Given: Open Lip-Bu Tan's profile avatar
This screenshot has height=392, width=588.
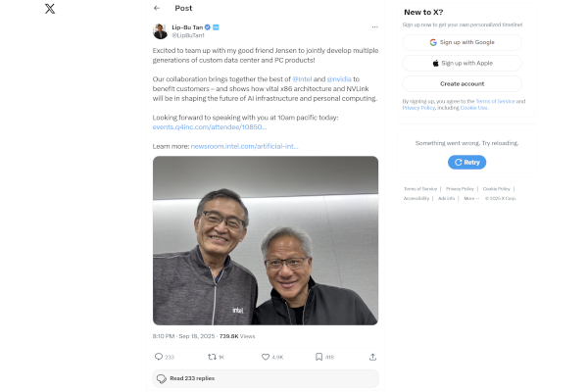Looking at the screenshot, I should 160,31.
